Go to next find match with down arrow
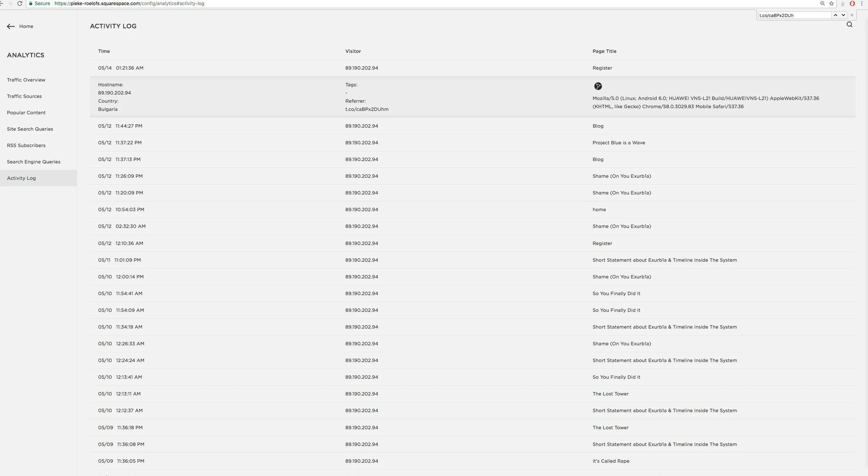Image resolution: width=868 pixels, height=476 pixels. click(843, 15)
